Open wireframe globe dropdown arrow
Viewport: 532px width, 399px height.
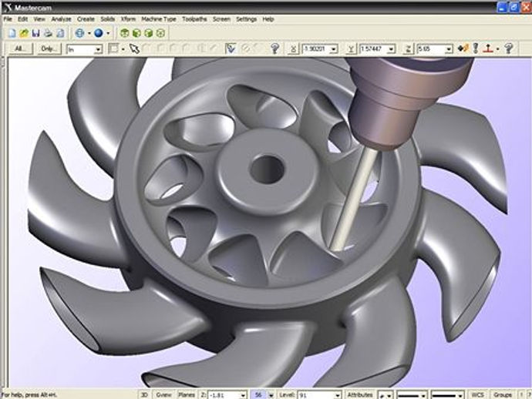coord(89,33)
